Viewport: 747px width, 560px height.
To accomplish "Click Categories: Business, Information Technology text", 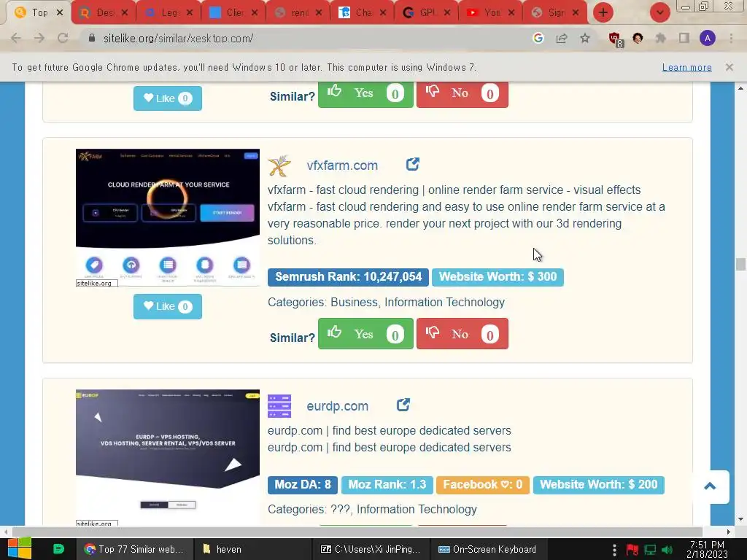I will tap(387, 303).
